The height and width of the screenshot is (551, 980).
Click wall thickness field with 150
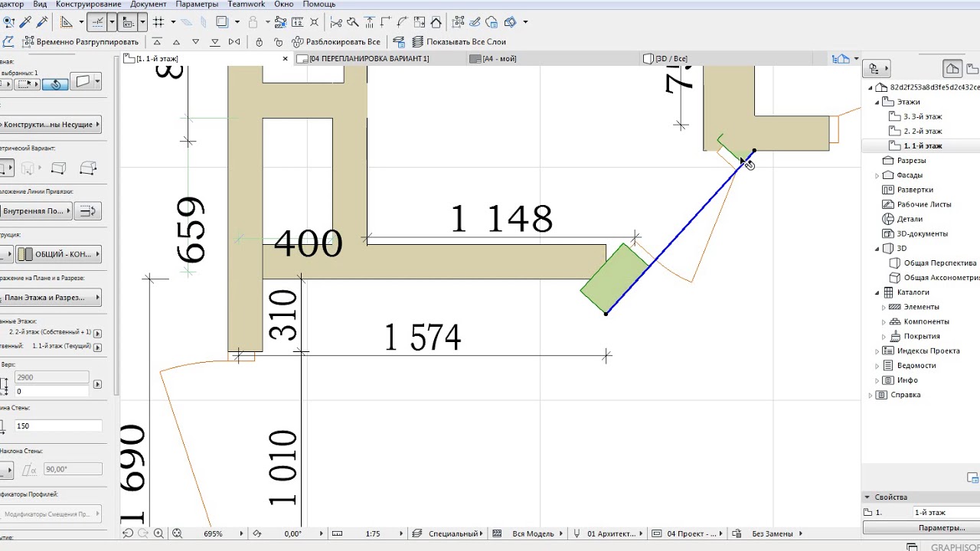[x=57, y=425]
